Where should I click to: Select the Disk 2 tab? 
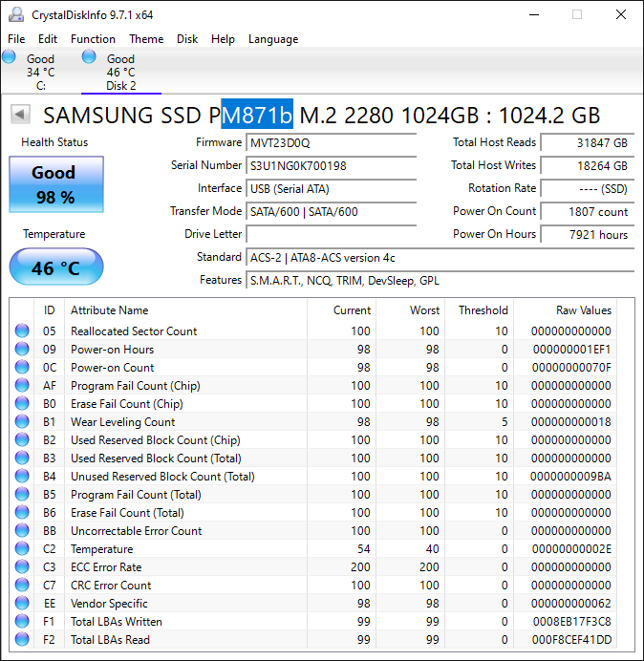(x=121, y=72)
